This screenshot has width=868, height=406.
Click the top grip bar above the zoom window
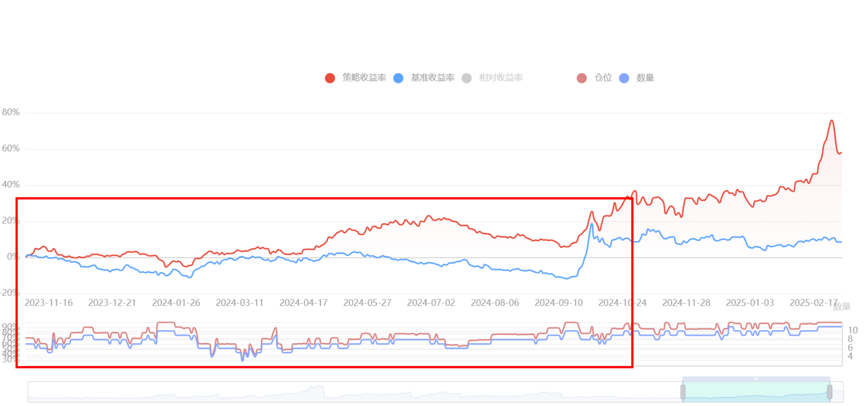756,379
